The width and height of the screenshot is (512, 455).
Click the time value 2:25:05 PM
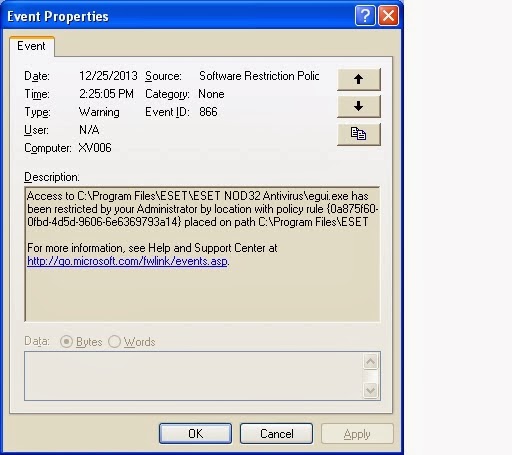coord(106,94)
